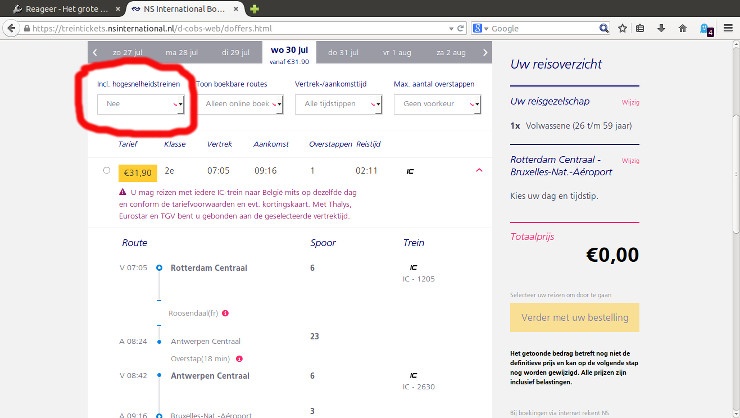Select the zo 27 jul date tab
740x418 pixels.
pos(127,52)
